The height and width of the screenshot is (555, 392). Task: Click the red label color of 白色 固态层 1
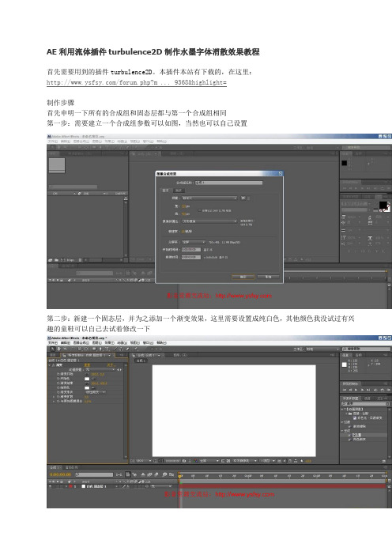(71, 486)
